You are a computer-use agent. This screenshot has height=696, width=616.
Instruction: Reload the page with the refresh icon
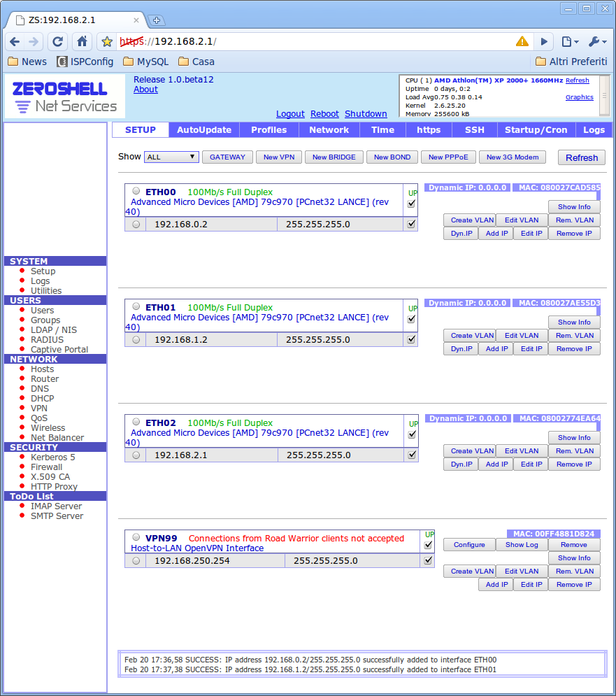pyautogui.click(x=58, y=42)
